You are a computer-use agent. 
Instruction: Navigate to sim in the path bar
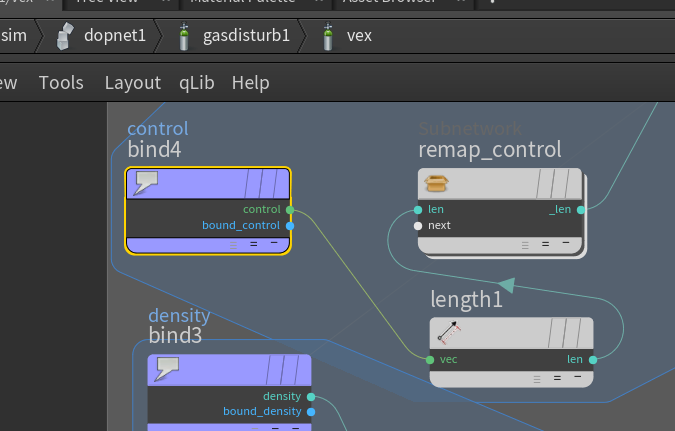click(x=14, y=36)
